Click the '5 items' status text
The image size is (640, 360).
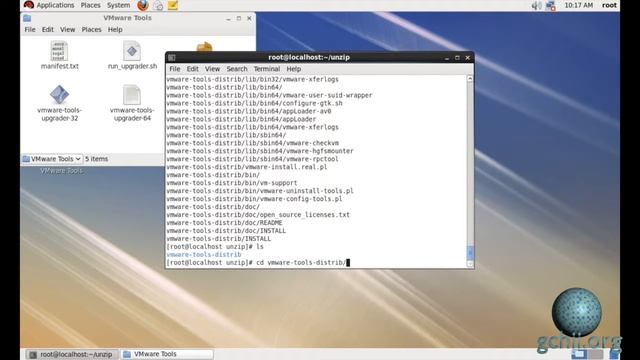(97, 159)
